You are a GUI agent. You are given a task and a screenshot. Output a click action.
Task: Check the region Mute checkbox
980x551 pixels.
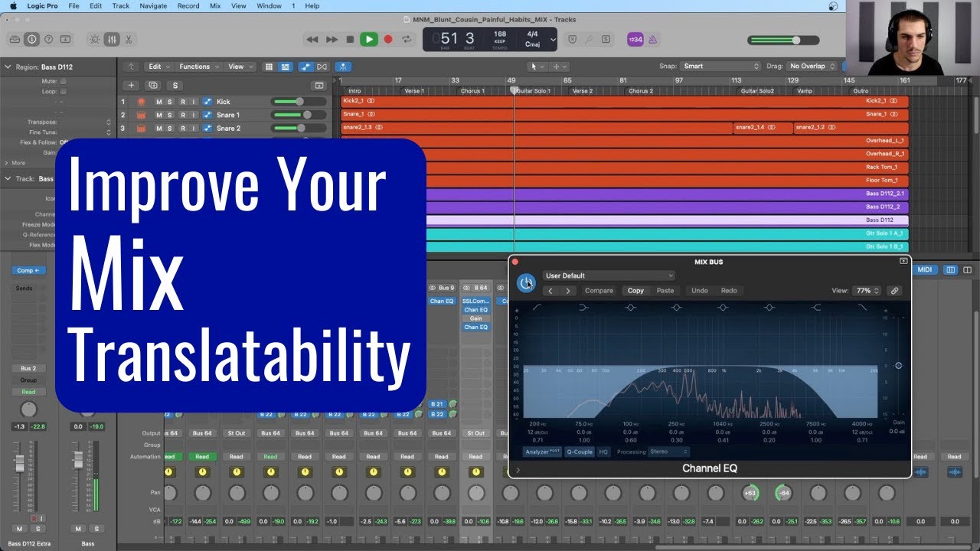pyautogui.click(x=64, y=81)
